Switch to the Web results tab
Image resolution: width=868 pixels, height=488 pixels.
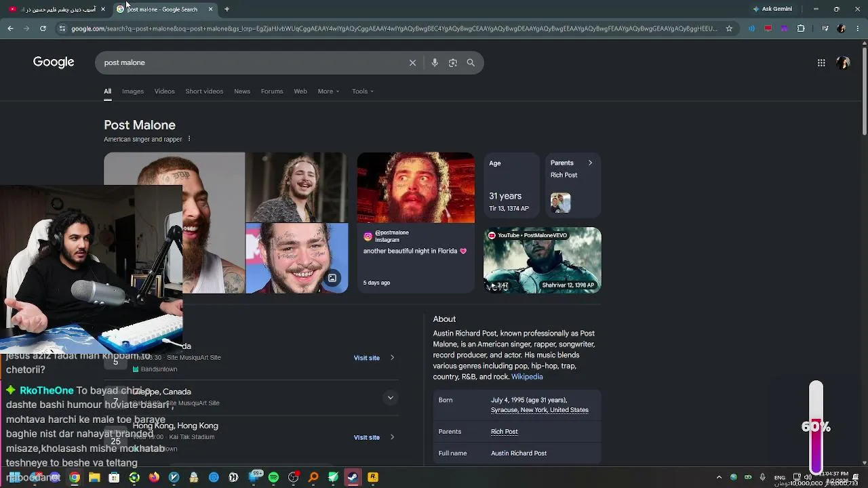pos(300,91)
